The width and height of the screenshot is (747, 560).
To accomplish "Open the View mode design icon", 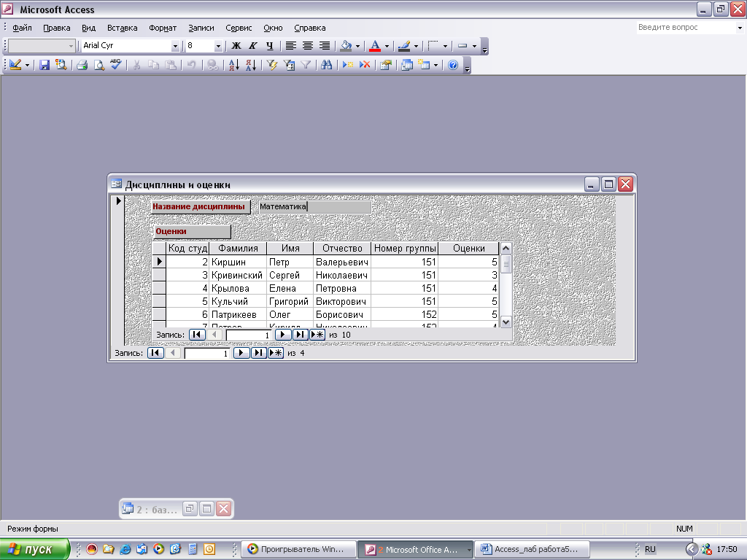I will 15,65.
